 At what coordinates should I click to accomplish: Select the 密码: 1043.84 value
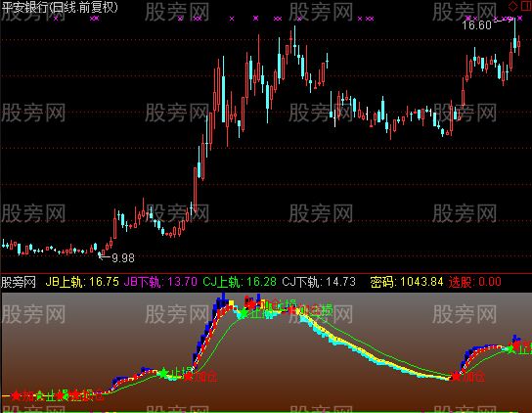point(407,282)
